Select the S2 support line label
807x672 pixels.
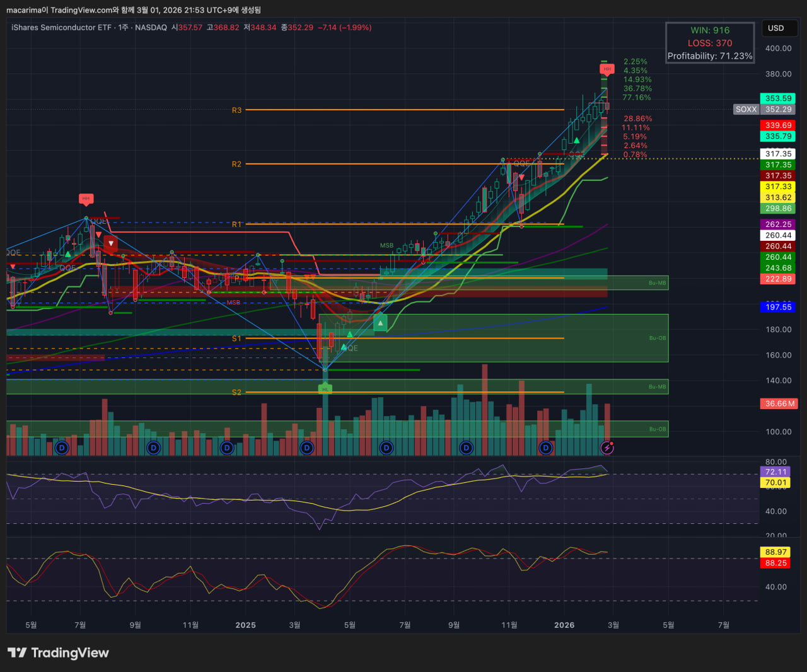(x=236, y=392)
